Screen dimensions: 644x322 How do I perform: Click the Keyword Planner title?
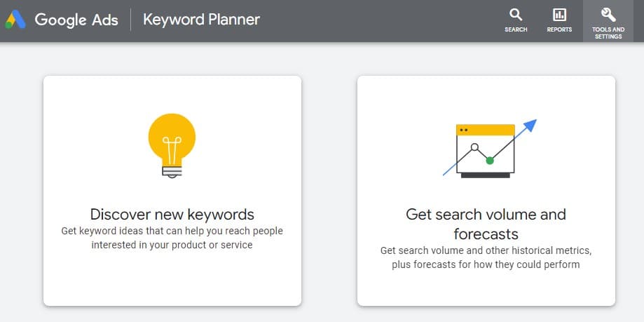[201, 20]
